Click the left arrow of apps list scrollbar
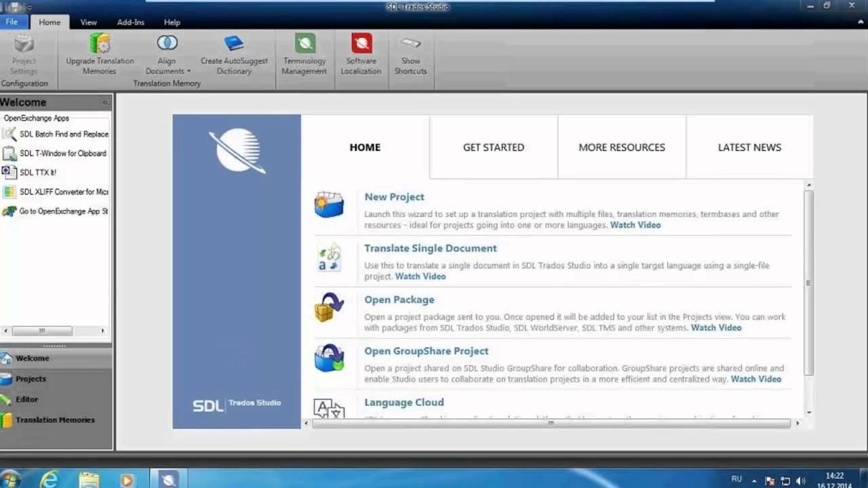 6,331
